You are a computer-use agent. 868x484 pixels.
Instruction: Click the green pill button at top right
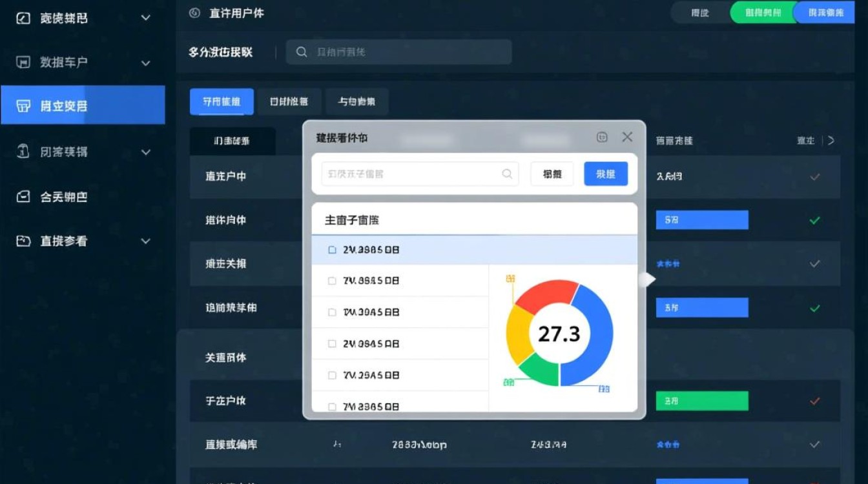pyautogui.click(x=763, y=12)
